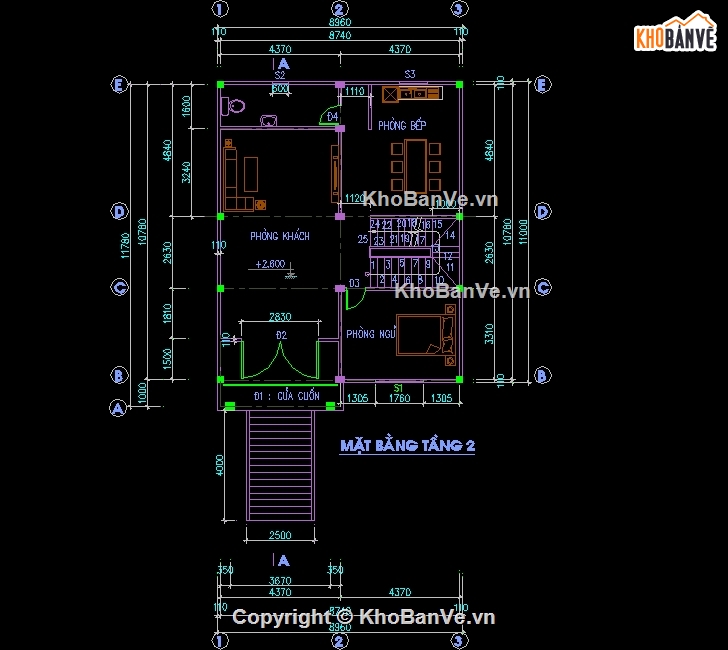Image resolution: width=728 pixels, height=650 pixels.
Task: Click the elevation level marker symbol below +2.600
Action: (291, 274)
